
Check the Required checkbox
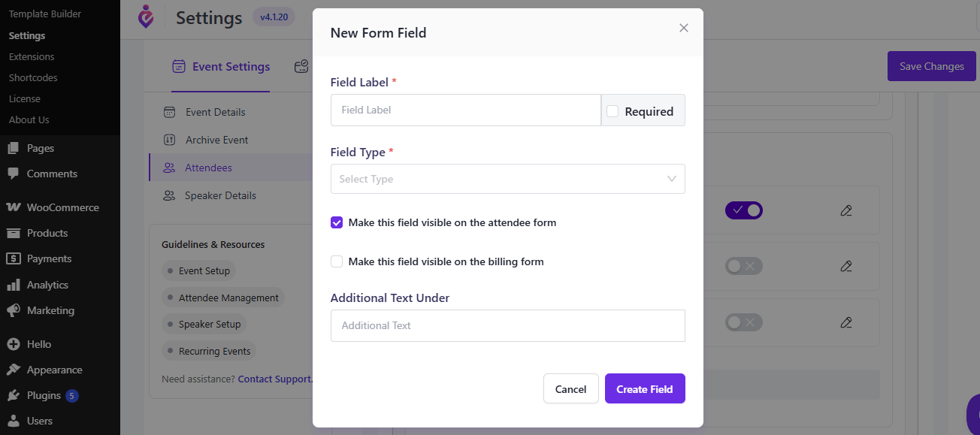[612, 111]
